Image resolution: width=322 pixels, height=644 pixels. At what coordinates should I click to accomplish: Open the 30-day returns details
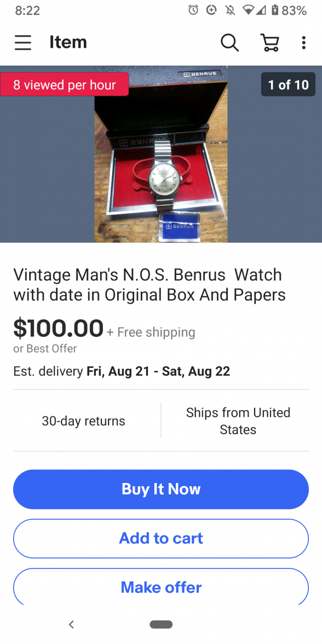(x=83, y=421)
